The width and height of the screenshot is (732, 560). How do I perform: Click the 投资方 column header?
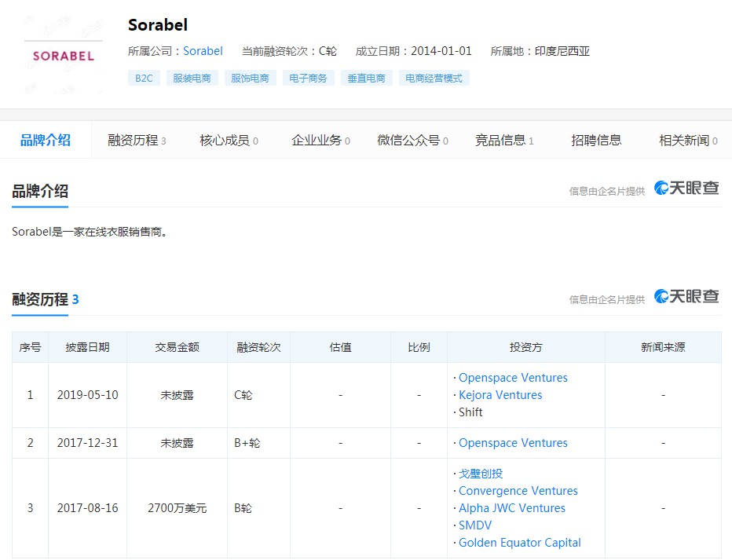pos(526,347)
